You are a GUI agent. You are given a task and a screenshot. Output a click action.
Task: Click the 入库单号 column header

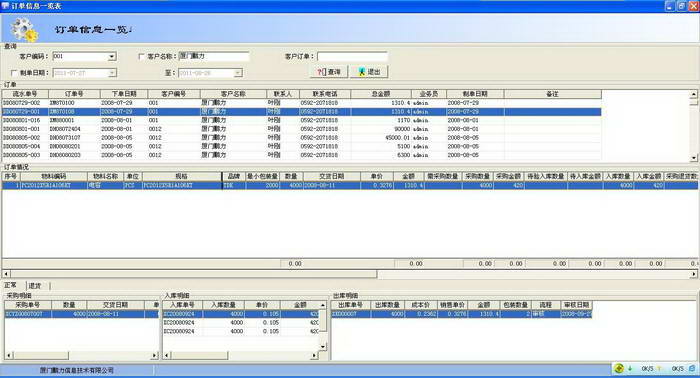[182, 305]
